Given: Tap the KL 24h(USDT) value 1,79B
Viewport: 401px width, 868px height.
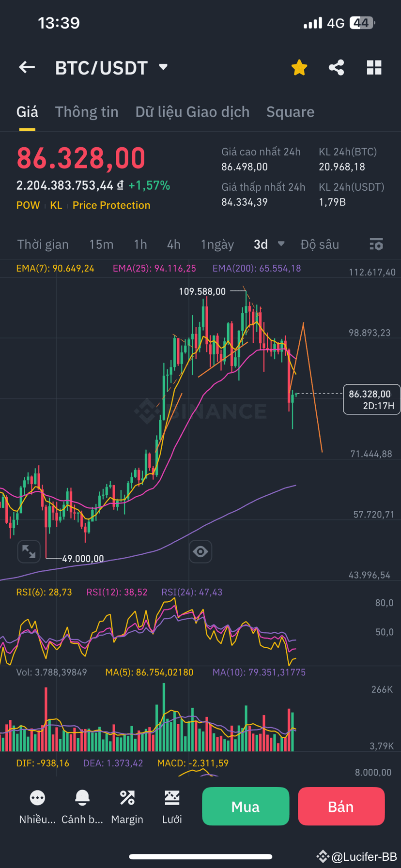Looking at the screenshot, I should pyautogui.click(x=332, y=202).
